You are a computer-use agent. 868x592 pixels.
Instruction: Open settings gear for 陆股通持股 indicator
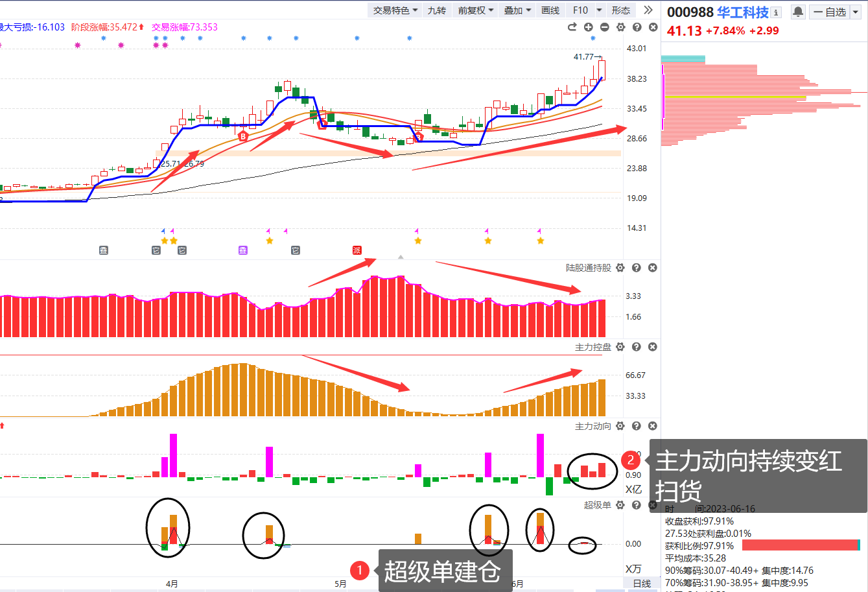(x=620, y=268)
